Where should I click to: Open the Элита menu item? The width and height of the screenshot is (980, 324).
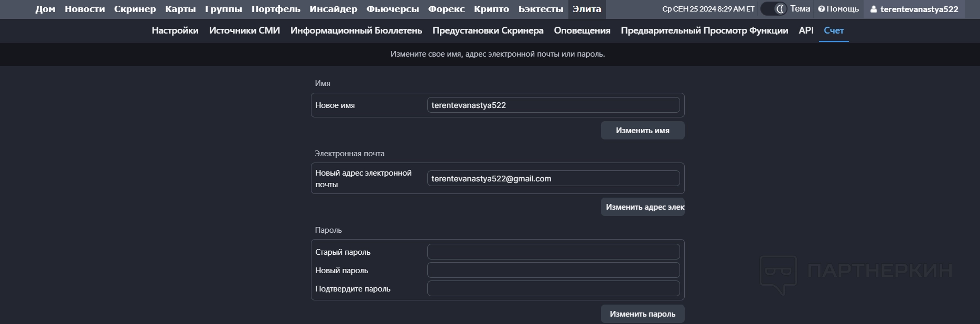coord(586,9)
